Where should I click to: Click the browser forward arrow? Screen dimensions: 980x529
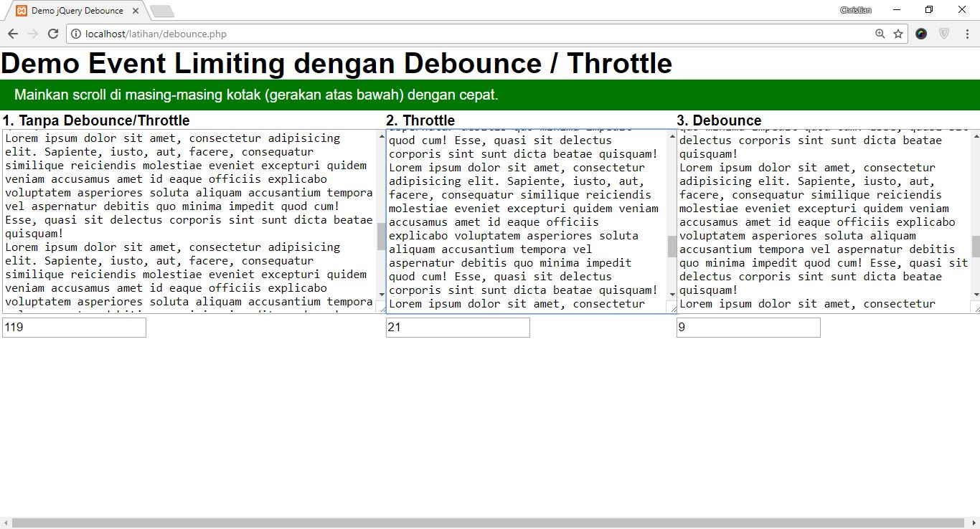click(33, 34)
